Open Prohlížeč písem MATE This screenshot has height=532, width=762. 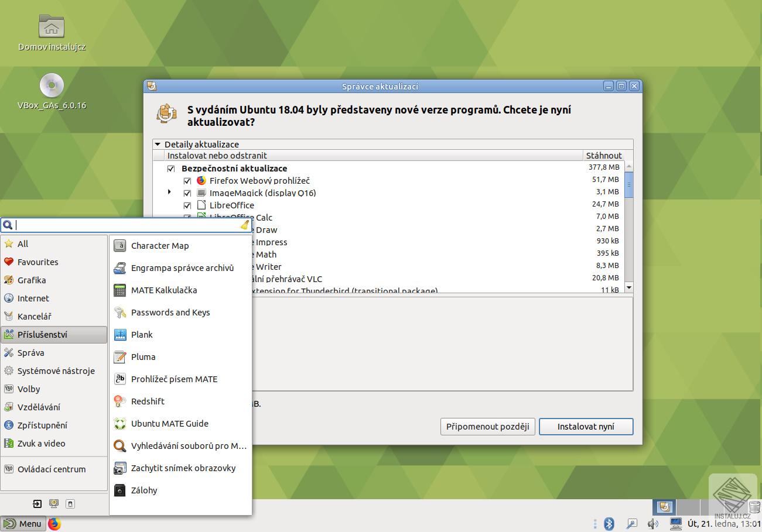pyautogui.click(x=180, y=379)
